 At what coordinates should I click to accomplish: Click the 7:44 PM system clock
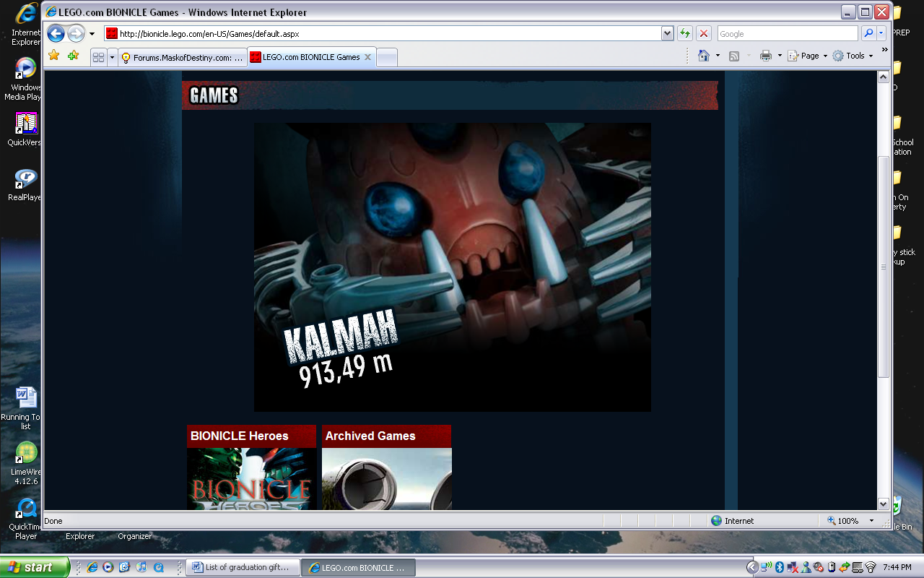tap(896, 568)
